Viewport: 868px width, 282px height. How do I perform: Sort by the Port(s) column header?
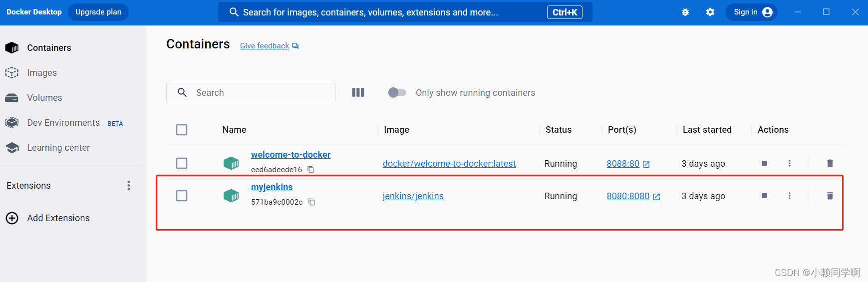tap(622, 130)
